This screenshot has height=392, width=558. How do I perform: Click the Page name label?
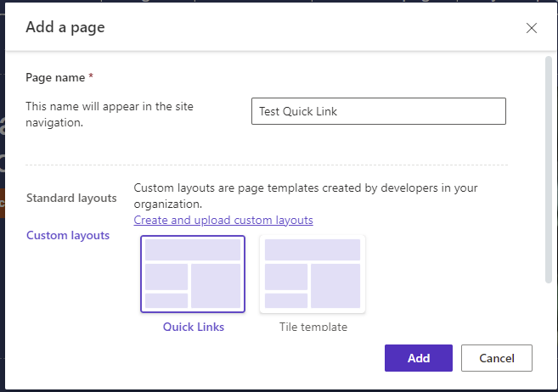[55, 77]
